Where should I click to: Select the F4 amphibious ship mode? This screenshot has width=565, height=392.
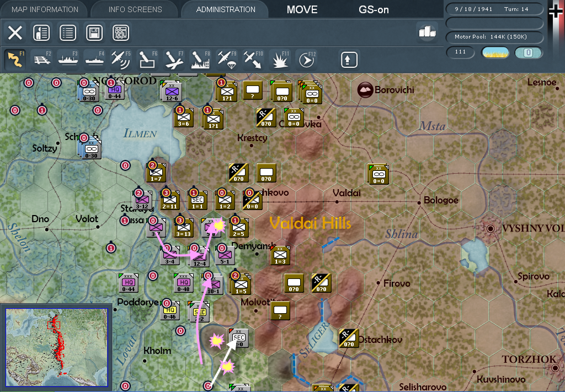coord(95,60)
